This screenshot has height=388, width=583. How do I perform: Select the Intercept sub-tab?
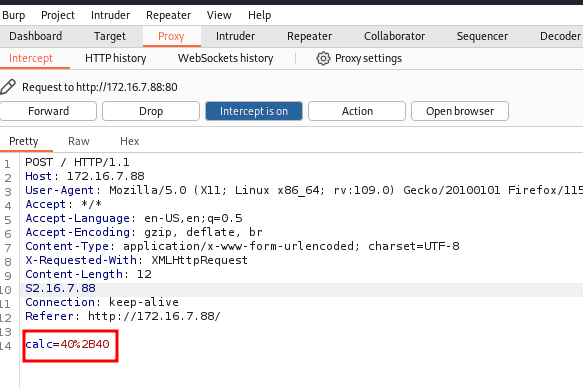(31, 59)
